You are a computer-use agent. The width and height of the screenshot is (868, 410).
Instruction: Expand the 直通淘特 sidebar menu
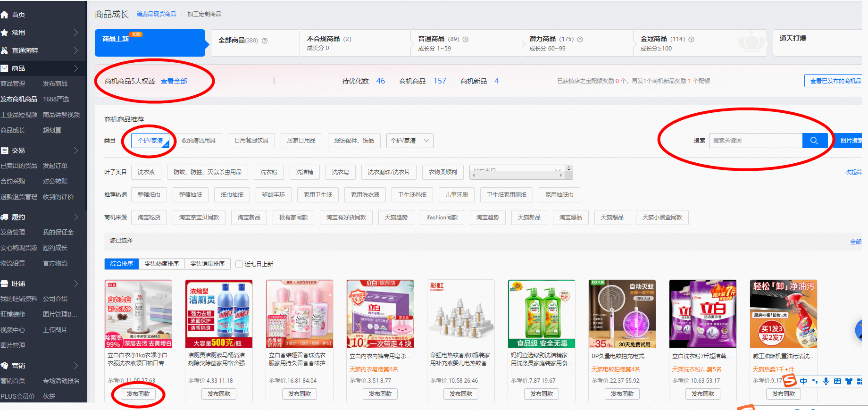click(42, 50)
